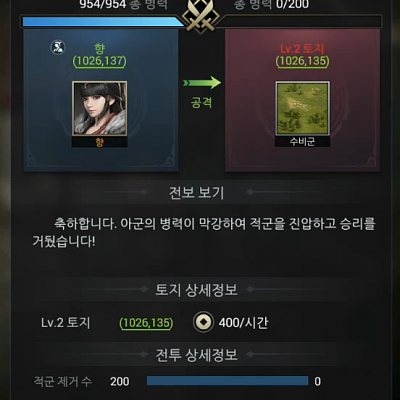
Task: Click the 전보 보기 section header
Action: point(196,193)
